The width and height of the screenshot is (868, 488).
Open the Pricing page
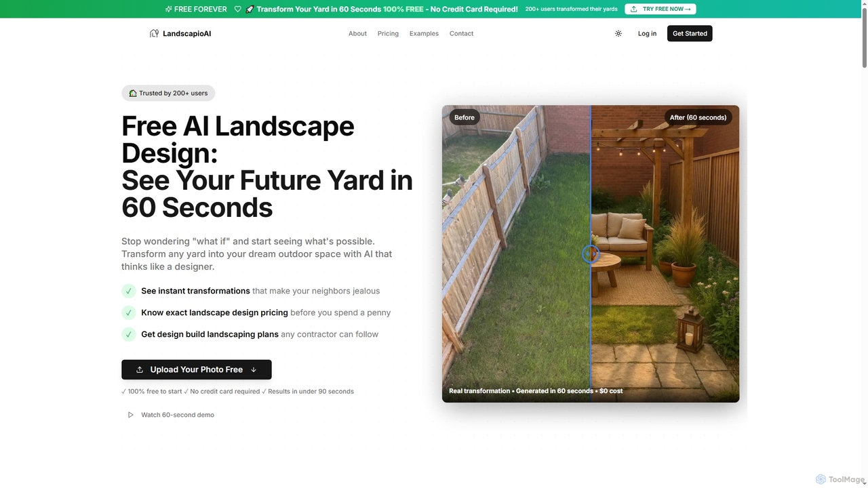pyautogui.click(x=388, y=33)
